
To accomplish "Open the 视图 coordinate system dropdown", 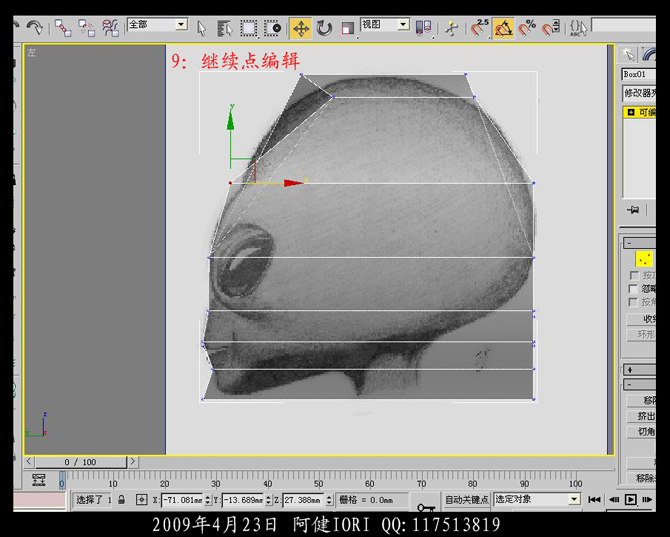I will (x=384, y=24).
